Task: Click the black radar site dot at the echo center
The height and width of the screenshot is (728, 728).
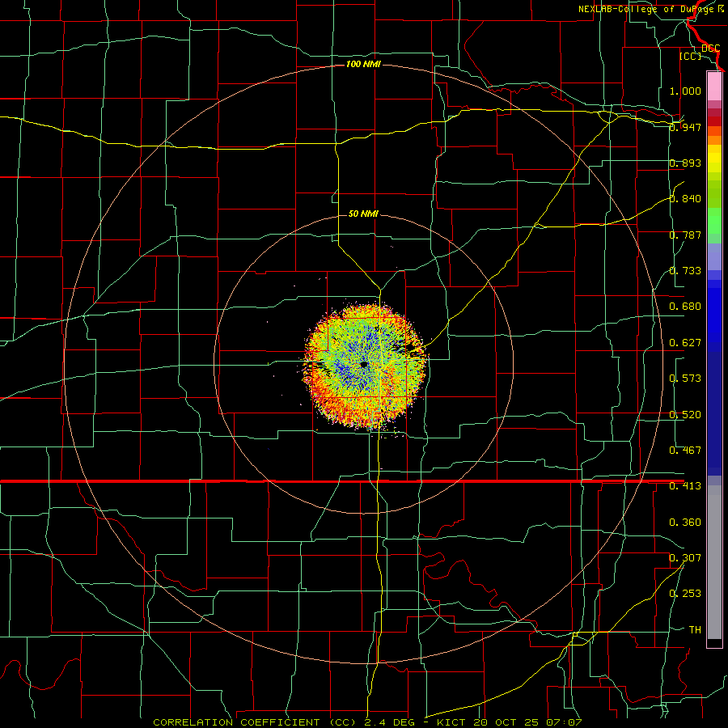Action: (365, 365)
